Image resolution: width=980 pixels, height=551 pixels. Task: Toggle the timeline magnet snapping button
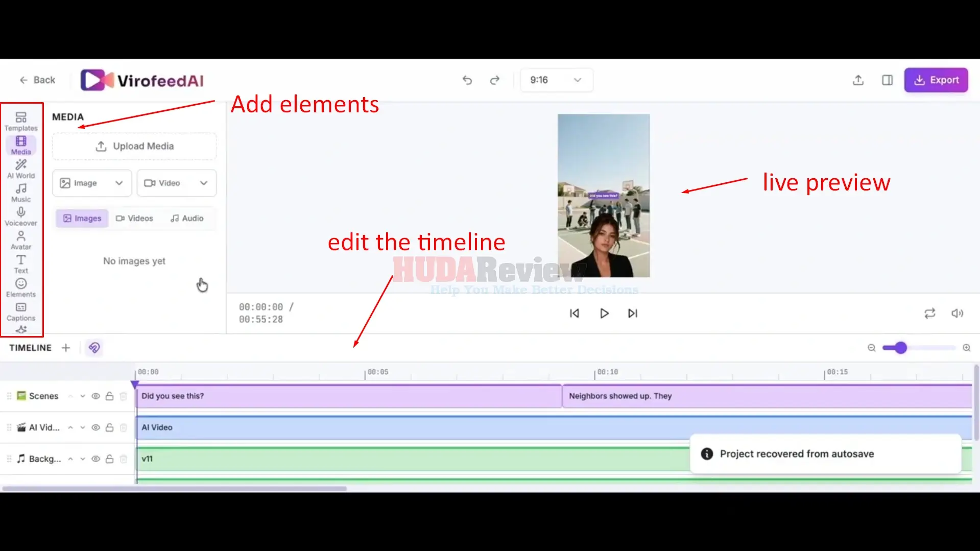pyautogui.click(x=94, y=348)
